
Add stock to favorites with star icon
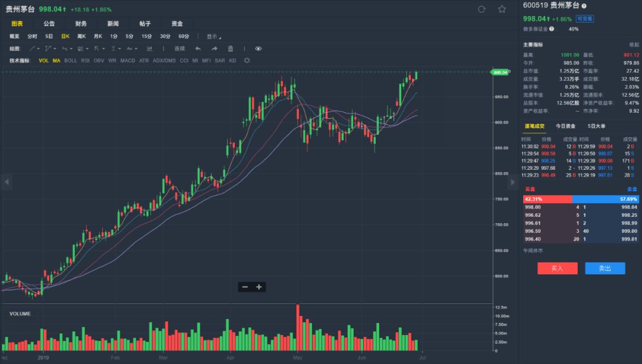coord(502,9)
